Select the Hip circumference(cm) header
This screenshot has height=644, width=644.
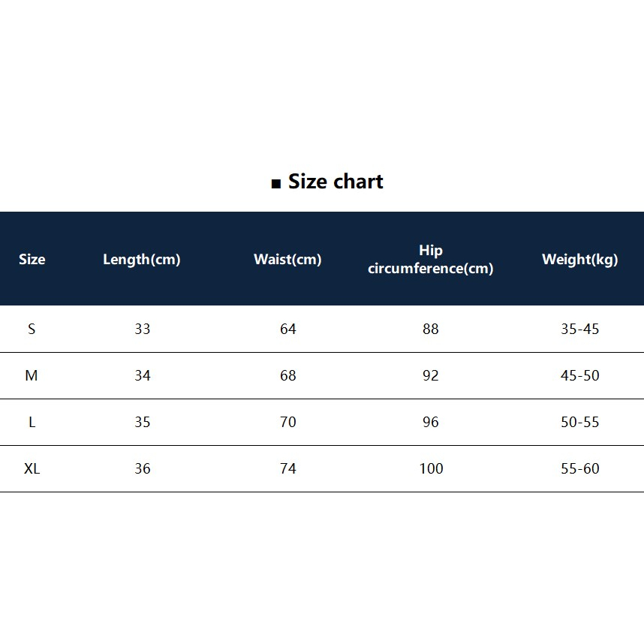pyautogui.click(x=430, y=260)
